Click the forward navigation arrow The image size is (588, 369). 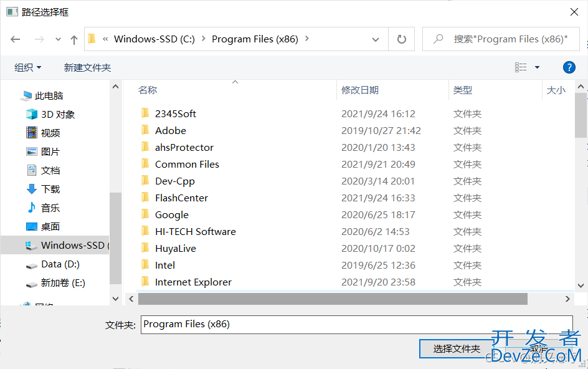pos(39,39)
